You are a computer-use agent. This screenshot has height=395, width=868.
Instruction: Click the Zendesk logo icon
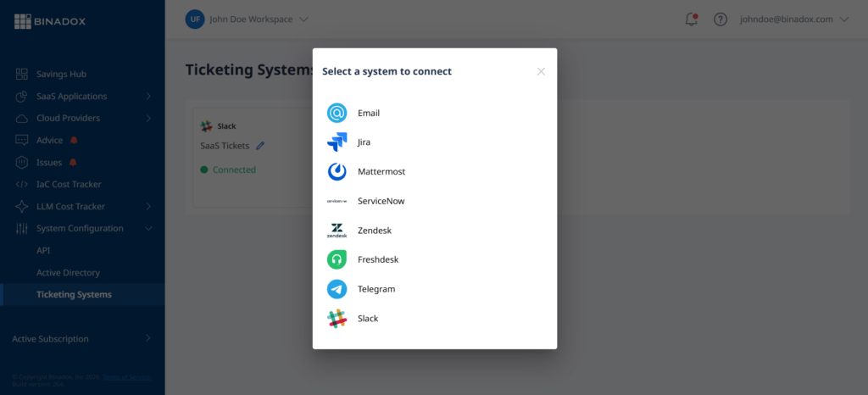[x=337, y=231]
